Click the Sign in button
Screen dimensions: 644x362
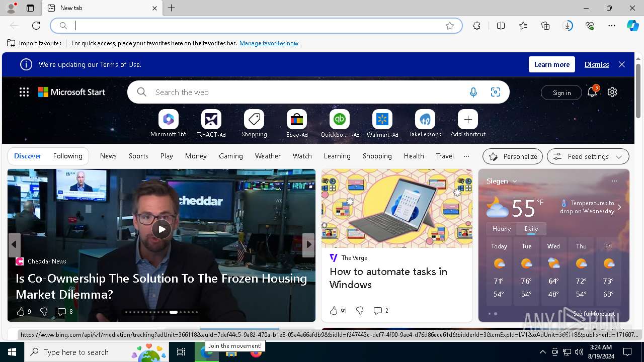tap(561, 93)
